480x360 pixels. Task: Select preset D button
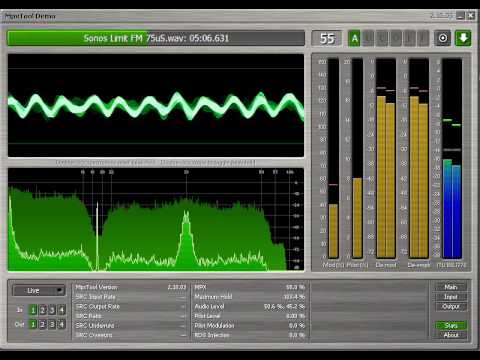point(395,39)
